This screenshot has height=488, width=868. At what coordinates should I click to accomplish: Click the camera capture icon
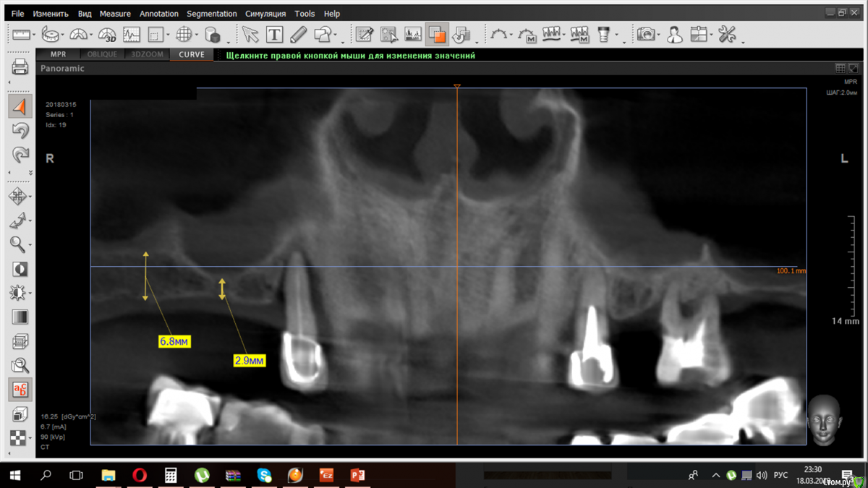click(646, 34)
